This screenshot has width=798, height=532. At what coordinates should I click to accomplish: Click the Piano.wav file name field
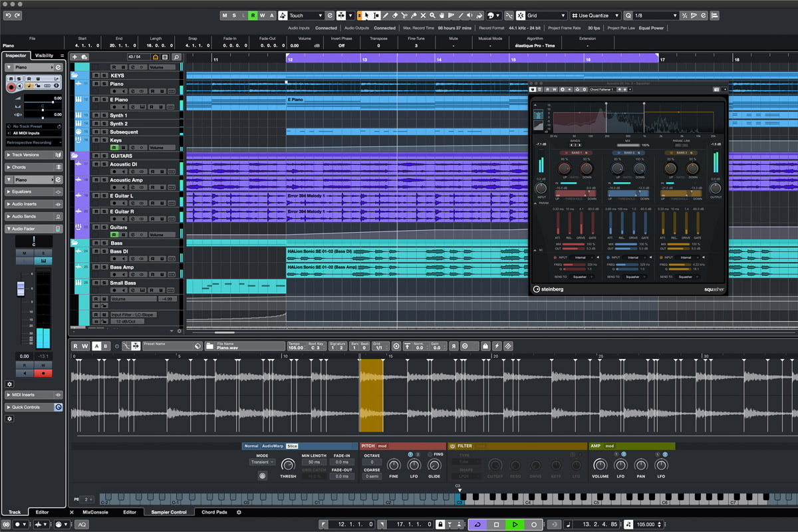tap(244, 346)
